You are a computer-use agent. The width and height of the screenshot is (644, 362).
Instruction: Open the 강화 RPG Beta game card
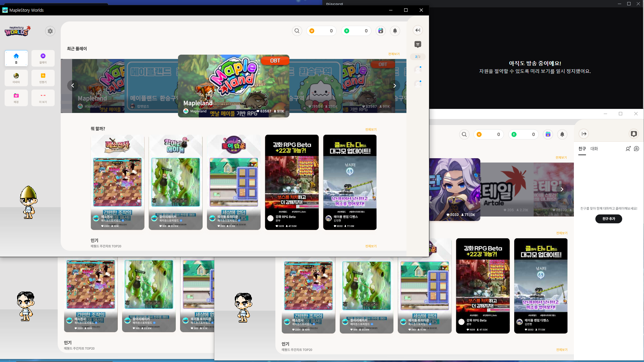pos(291,182)
